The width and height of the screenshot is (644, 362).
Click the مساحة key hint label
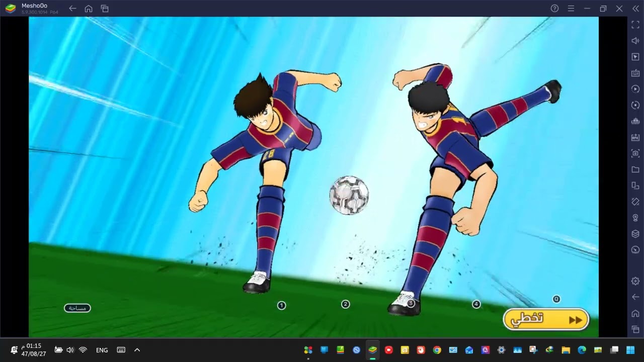(x=77, y=308)
